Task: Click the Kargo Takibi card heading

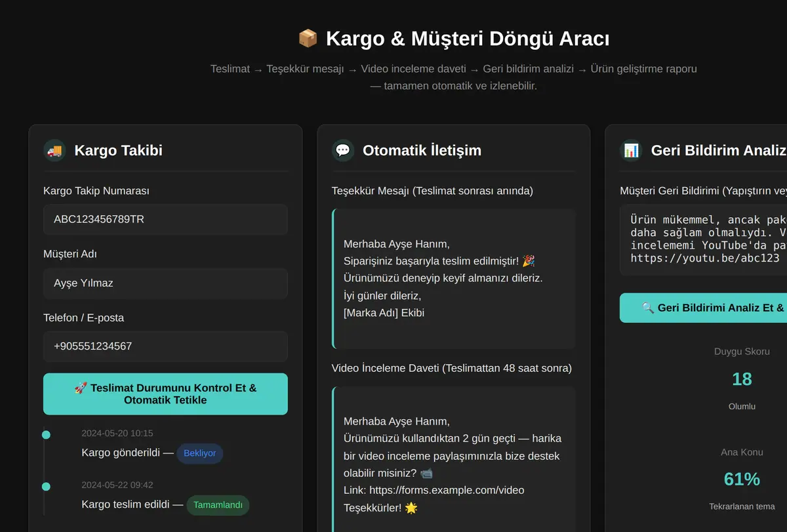Action: [118, 150]
